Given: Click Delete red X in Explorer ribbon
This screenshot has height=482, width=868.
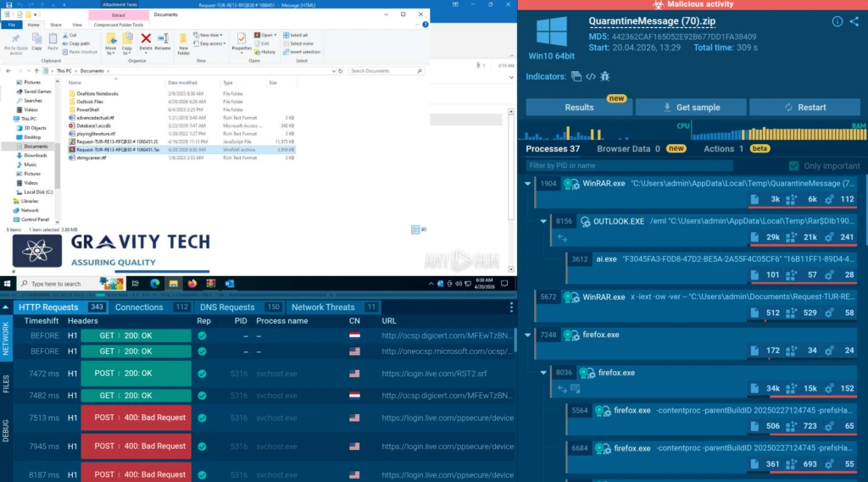Looking at the screenshot, I should [x=146, y=42].
